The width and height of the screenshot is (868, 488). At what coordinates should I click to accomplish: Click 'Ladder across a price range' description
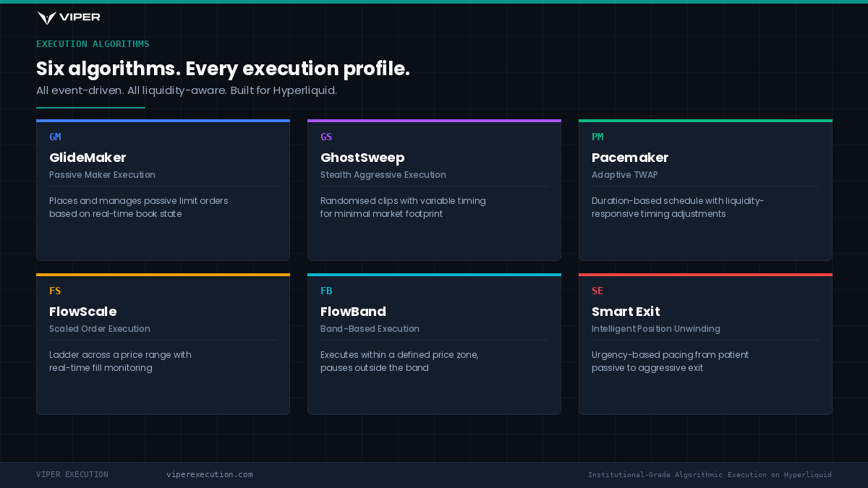tap(120, 361)
